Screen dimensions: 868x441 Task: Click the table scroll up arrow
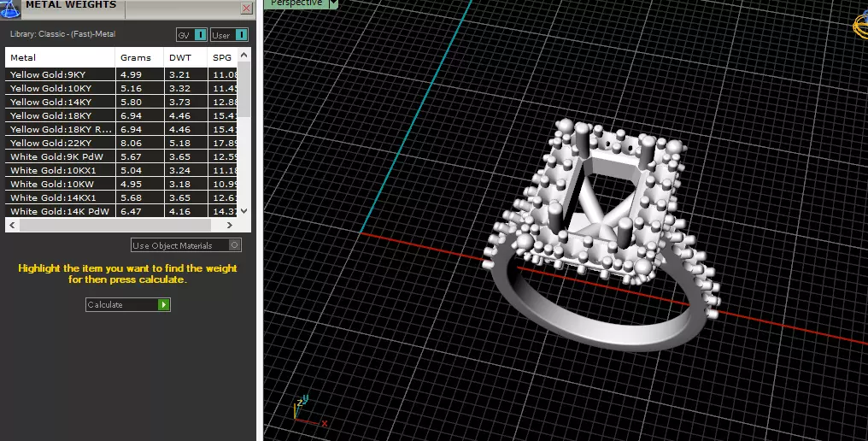[244, 55]
